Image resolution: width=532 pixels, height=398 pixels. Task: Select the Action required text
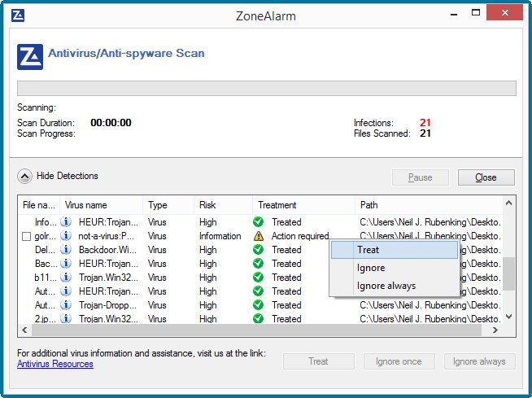coord(300,236)
